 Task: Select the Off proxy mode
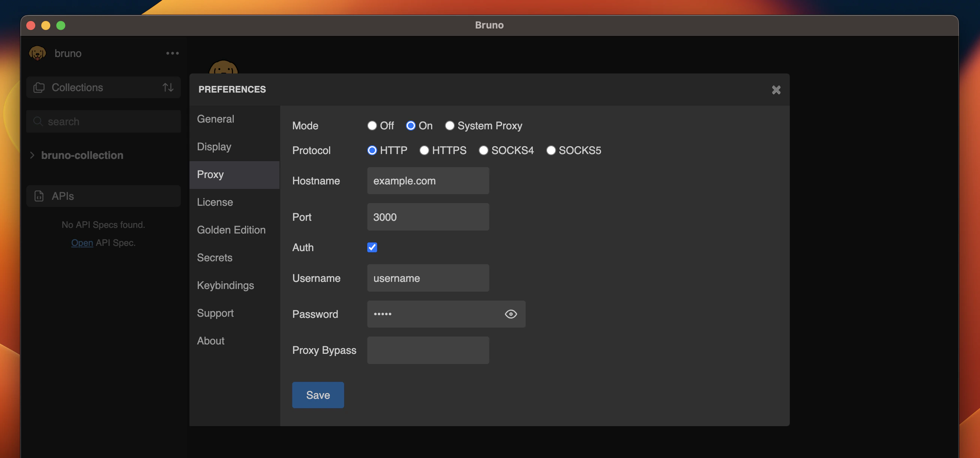pos(372,126)
